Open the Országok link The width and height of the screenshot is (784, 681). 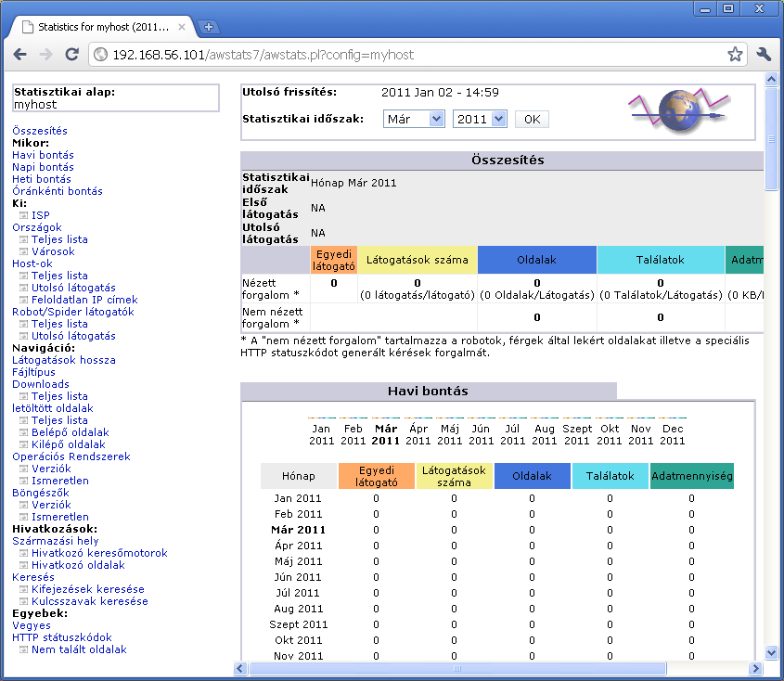pos(37,227)
